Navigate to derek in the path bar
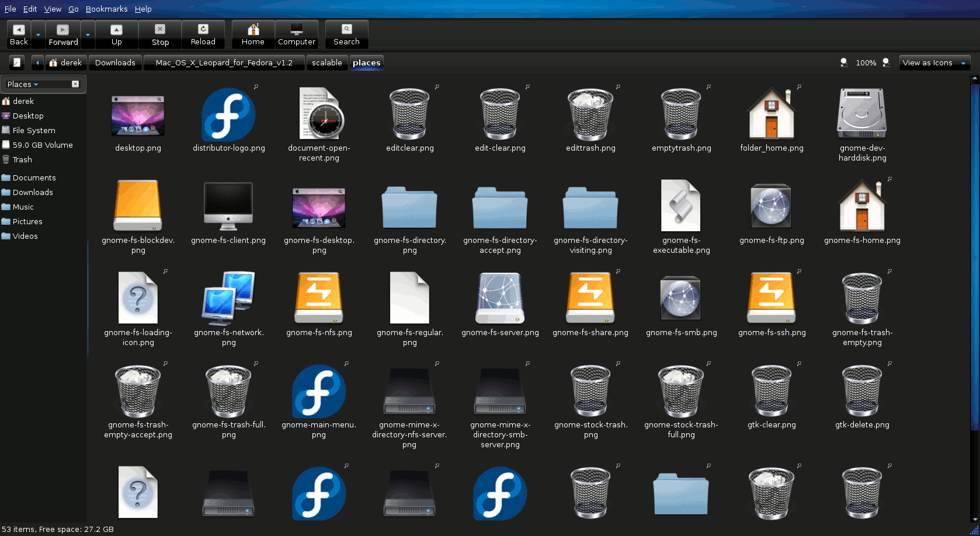Screen dimensions: 980x536 tap(66, 62)
